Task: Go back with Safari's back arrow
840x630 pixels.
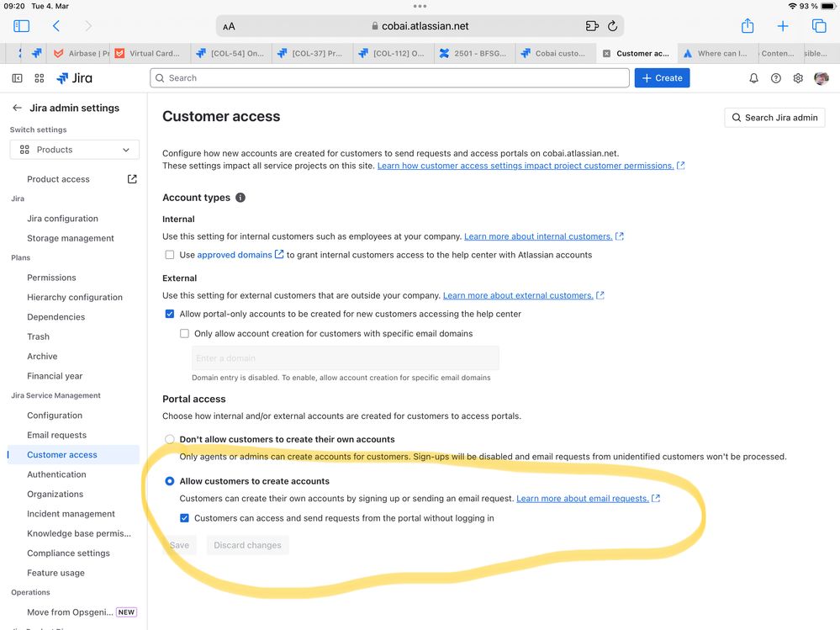Action: coord(56,26)
